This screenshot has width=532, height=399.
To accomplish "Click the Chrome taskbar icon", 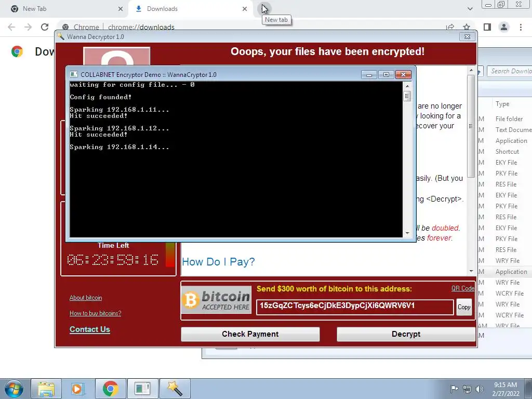I will coord(110,389).
